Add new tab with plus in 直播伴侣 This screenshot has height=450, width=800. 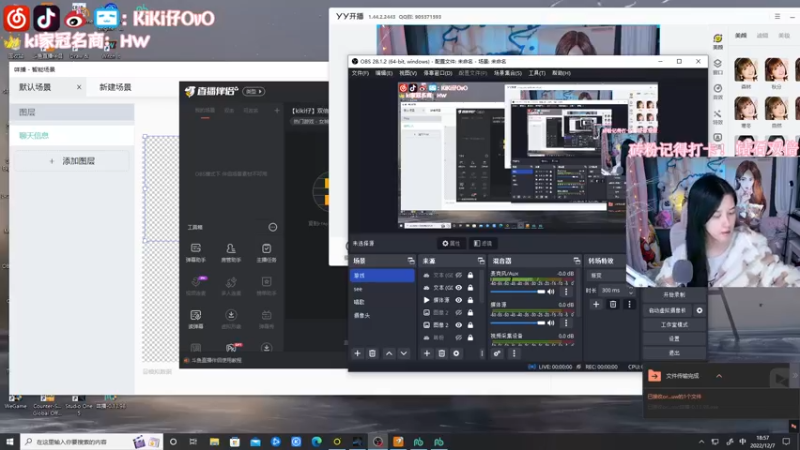coord(277,110)
